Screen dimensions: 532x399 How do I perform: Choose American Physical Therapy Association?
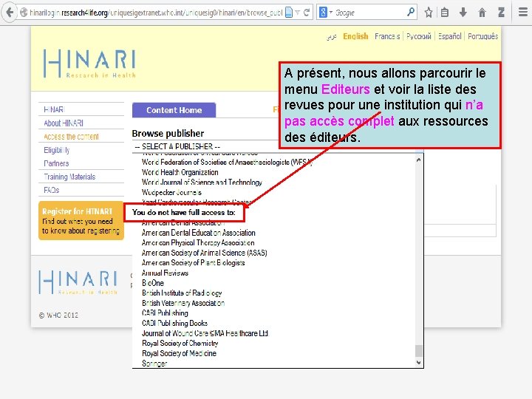pyautogui.click(x=198, y=242)
